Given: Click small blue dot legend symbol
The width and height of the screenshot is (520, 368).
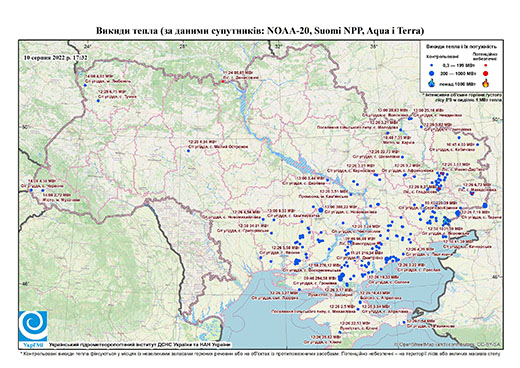Looking at the screenshot, I should 432,65.
